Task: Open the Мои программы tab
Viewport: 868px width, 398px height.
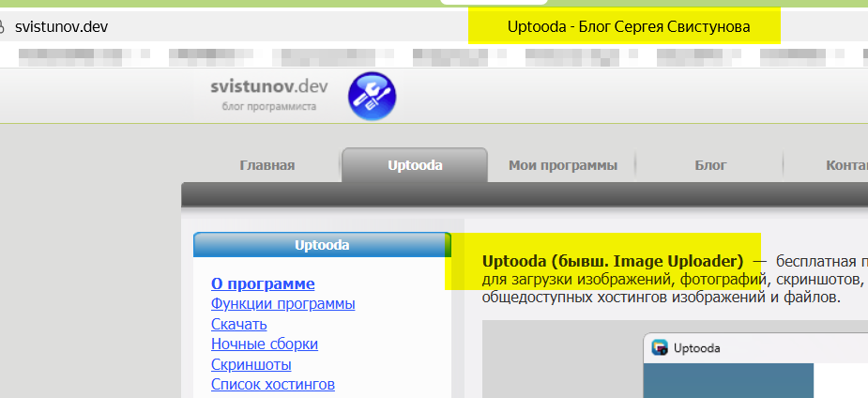Action: [x=563, y=165]
